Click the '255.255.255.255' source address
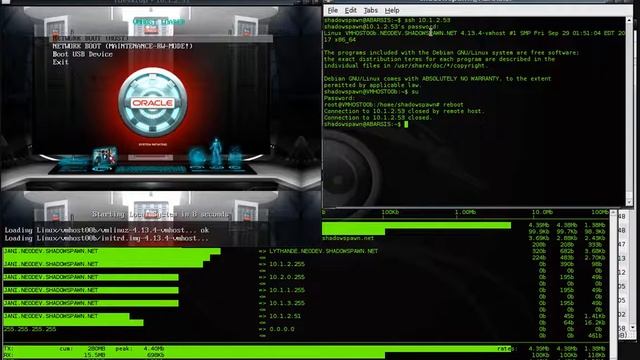Screen dimensions: 640x360 [x=30, y=329]
